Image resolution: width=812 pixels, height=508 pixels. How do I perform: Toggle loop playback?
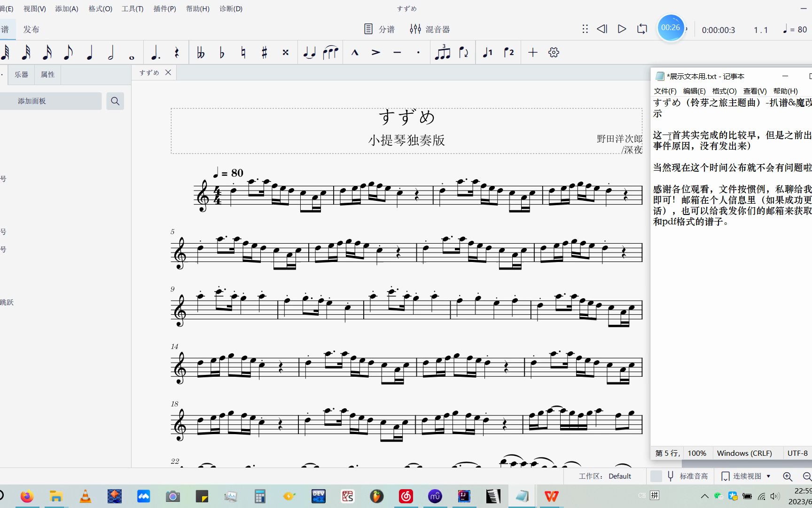pos(642,29)
